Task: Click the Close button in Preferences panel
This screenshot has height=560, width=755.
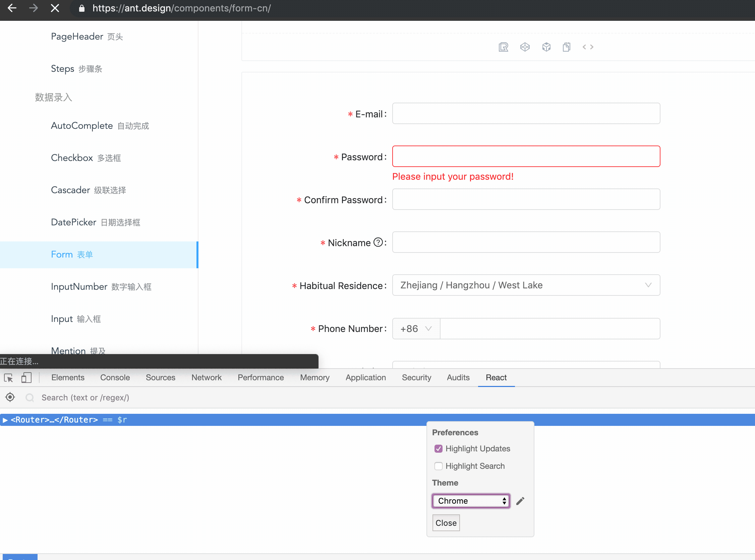Action: pyautogui.click(x=446, y=523)
